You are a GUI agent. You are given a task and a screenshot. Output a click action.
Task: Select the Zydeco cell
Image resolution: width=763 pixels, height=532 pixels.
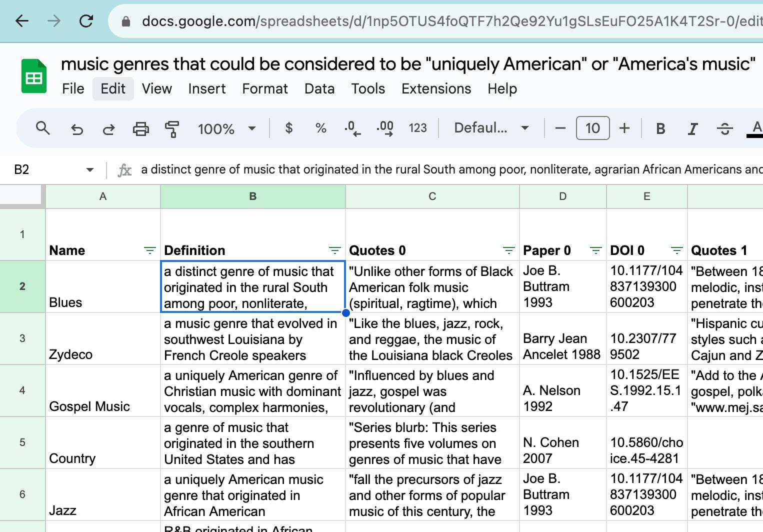[103, 338]
